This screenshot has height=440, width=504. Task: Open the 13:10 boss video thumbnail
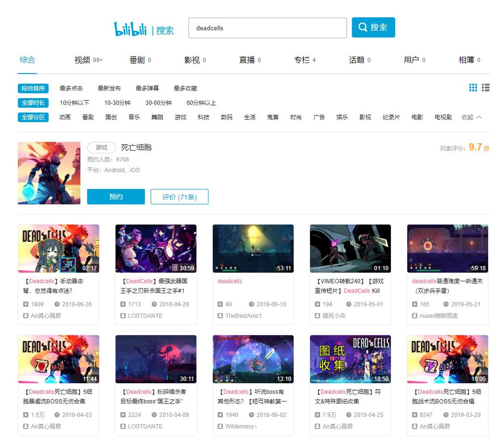point(253,359)
